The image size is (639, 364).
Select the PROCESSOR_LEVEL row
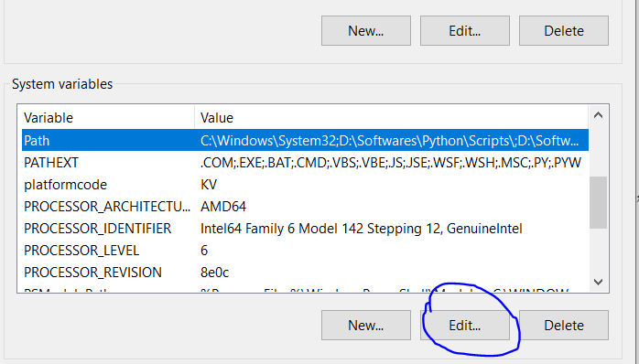[305, 251]
